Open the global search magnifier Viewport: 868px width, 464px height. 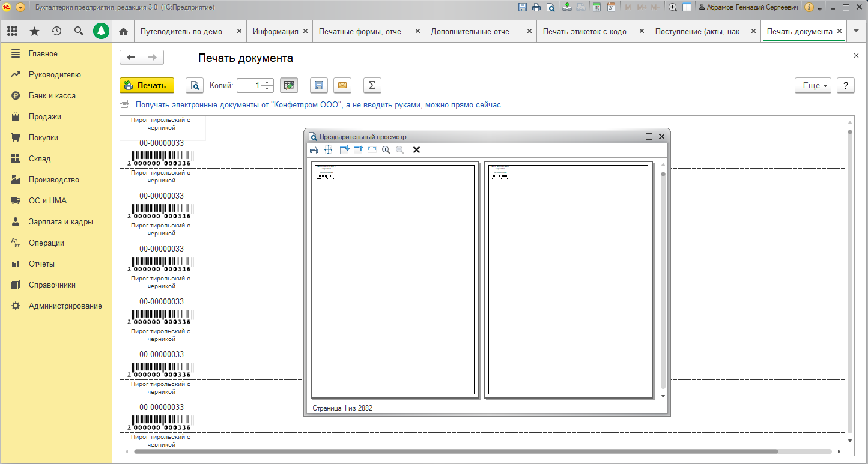tap(79, 31)
